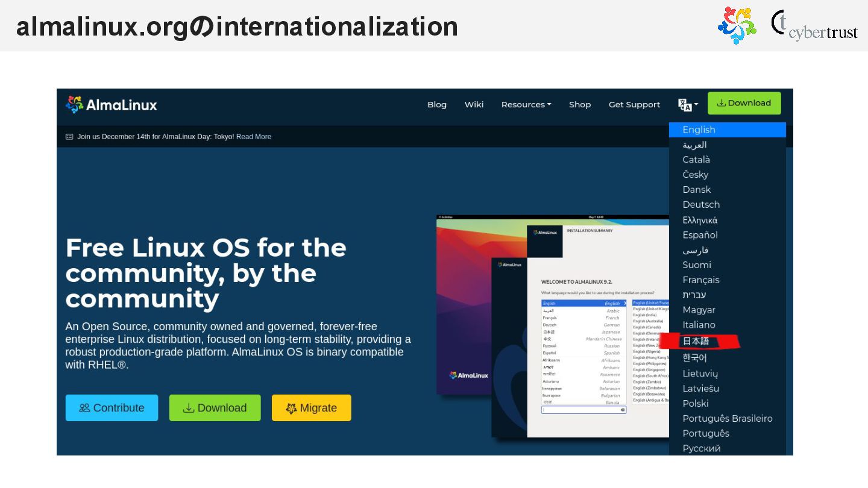
Task: Open the Shop page
Action: click(x=580, y=105)
